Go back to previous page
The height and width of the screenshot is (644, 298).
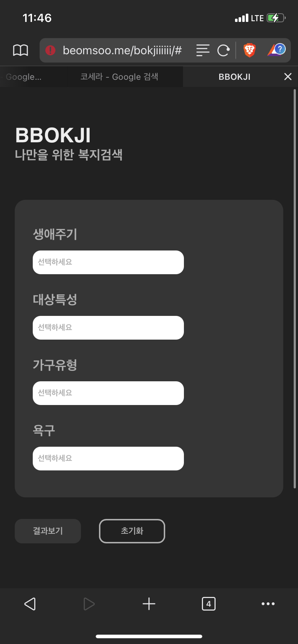click(x=30, y=604)
